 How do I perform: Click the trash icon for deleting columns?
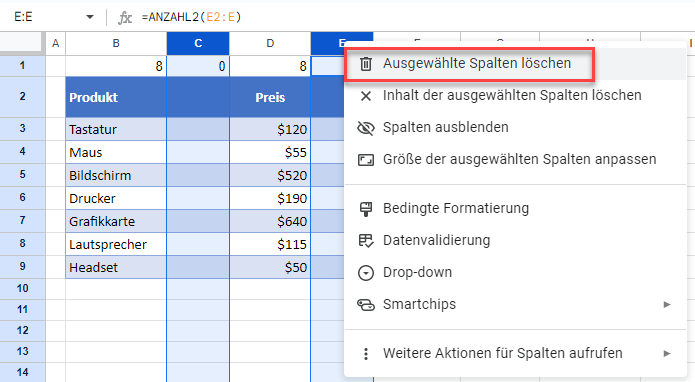coord(366,64)
